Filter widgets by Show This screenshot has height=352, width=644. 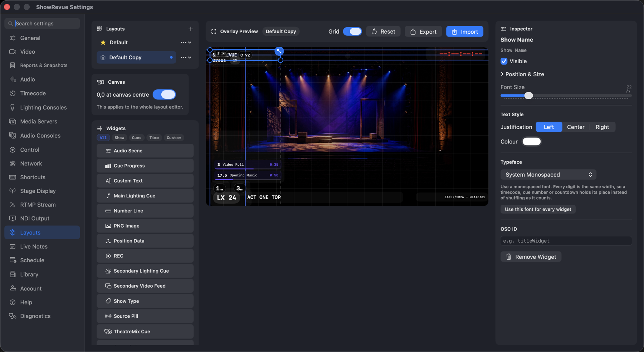[119, 138]
